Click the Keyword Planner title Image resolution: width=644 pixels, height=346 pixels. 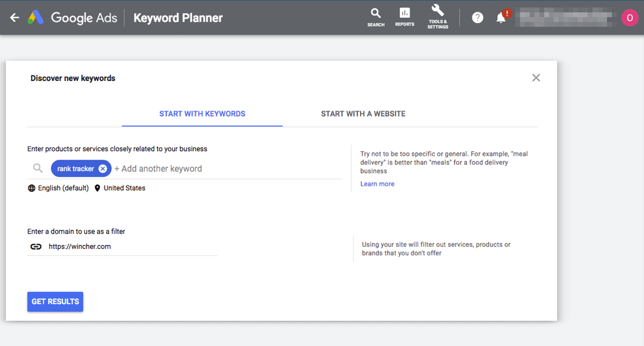(x=178, y=17)
